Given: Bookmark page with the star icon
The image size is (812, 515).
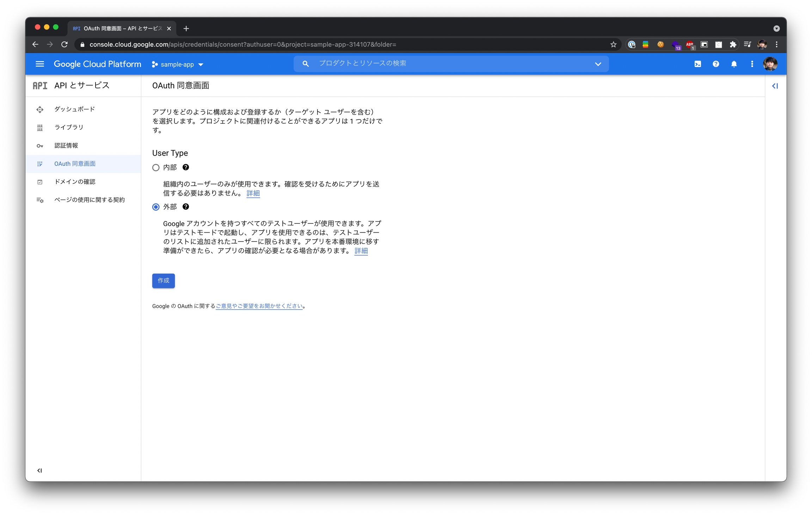Looking at the screenshot, I should coord(613,44).
